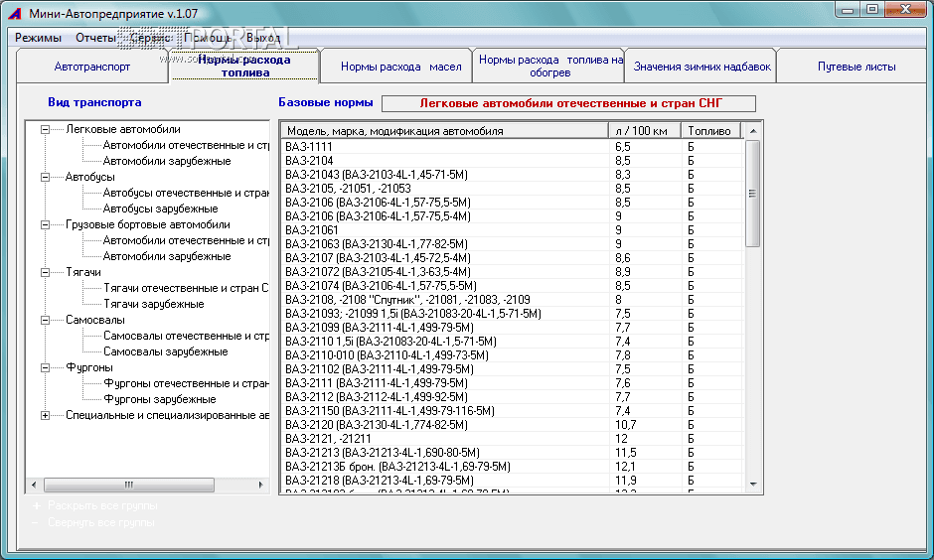
Task: Collapse the Фургоны tree group
Action: point(46,367)
